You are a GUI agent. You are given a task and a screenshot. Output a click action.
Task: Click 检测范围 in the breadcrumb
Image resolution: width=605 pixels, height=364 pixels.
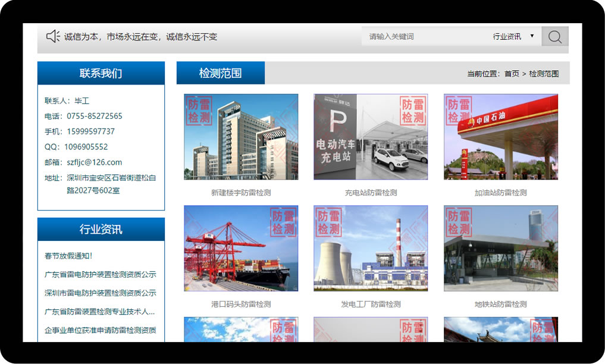544,74
